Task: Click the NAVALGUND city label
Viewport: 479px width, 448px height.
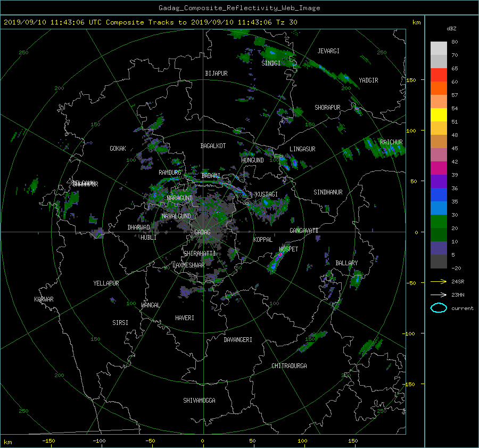Action: [176, 216]
